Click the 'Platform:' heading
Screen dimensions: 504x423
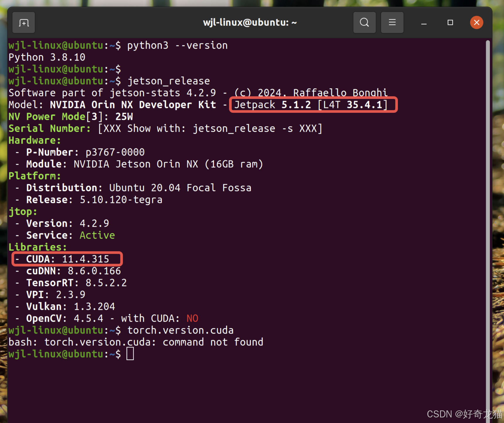coord(35,176)
